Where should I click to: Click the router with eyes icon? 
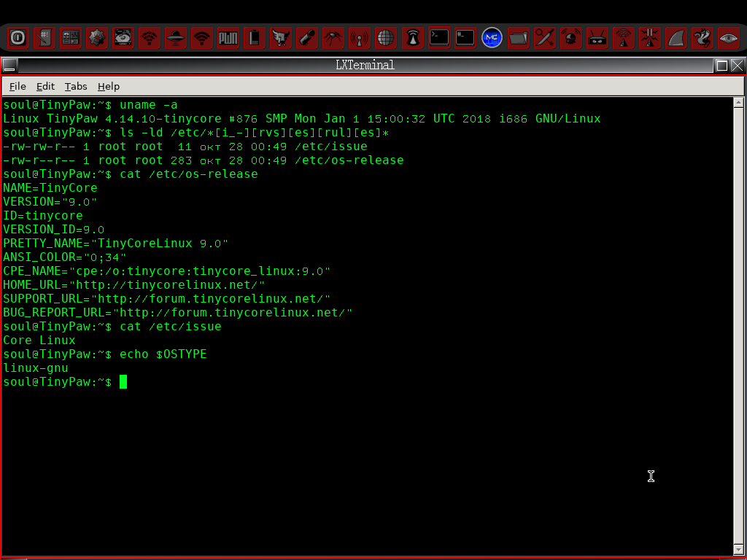597,38
